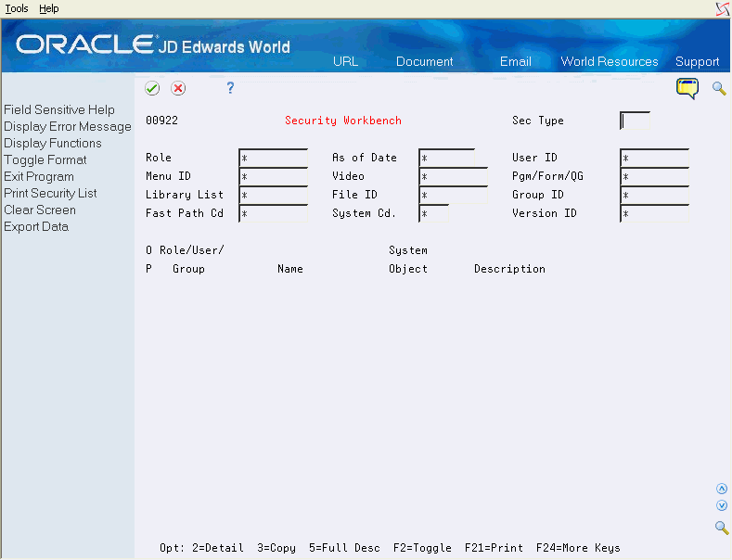Click the 3=Copy option text
This screenshot has width=732, height=560.
276,548
